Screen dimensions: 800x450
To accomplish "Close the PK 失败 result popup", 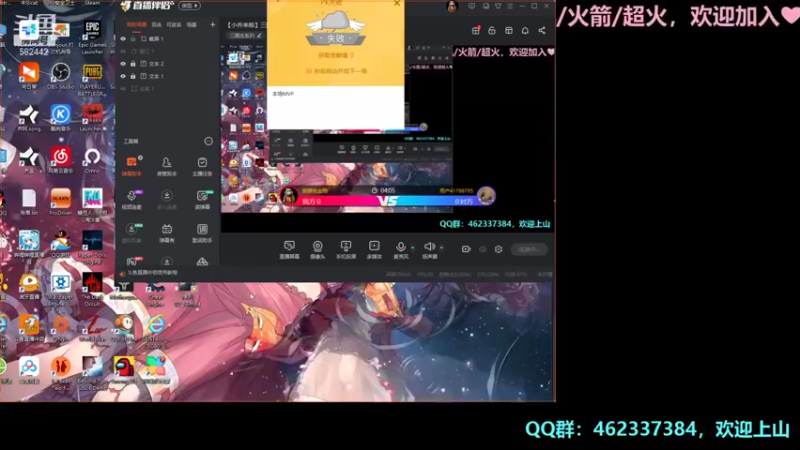I will pos(397,3).
